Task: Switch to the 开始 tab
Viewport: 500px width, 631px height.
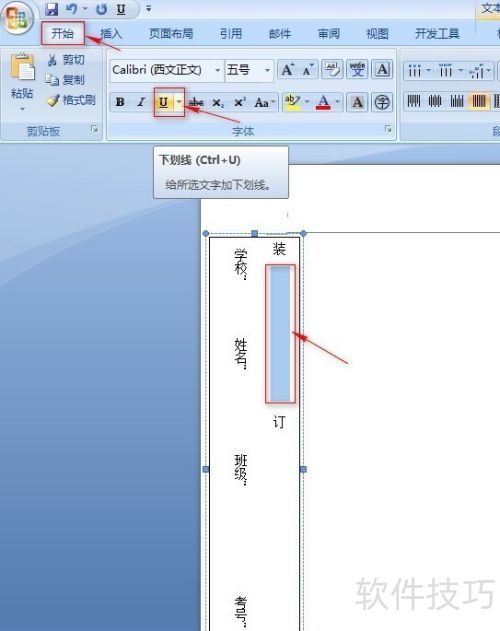Action: point(62,33)
